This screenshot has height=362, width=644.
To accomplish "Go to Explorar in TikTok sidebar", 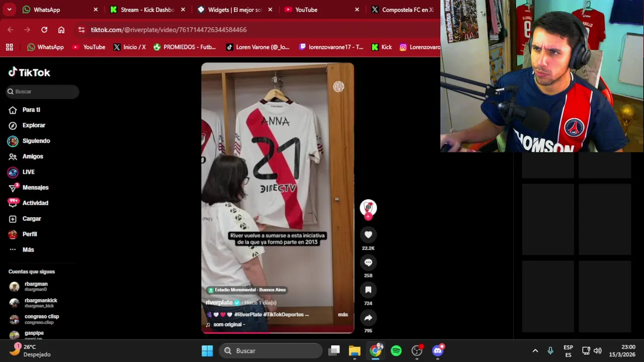I will 34,125.
